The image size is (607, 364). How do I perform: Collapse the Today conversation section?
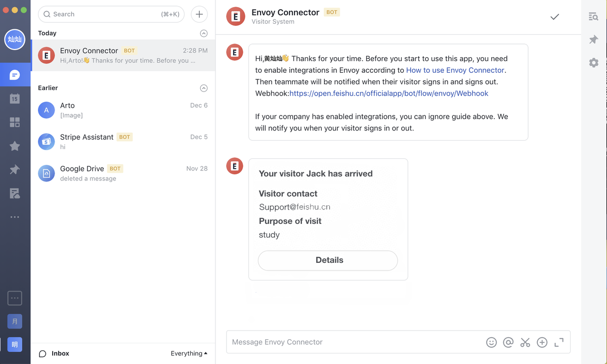[204, 33]
